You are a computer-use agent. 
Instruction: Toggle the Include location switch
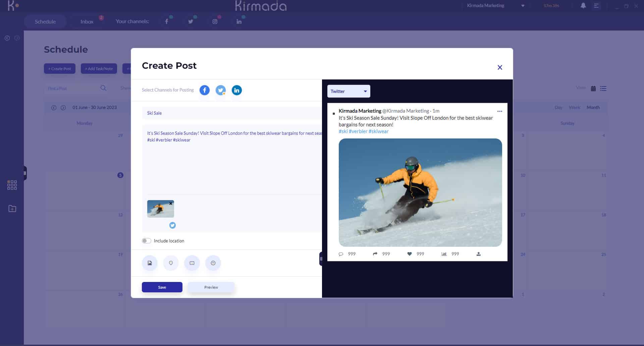pos(146,241)
